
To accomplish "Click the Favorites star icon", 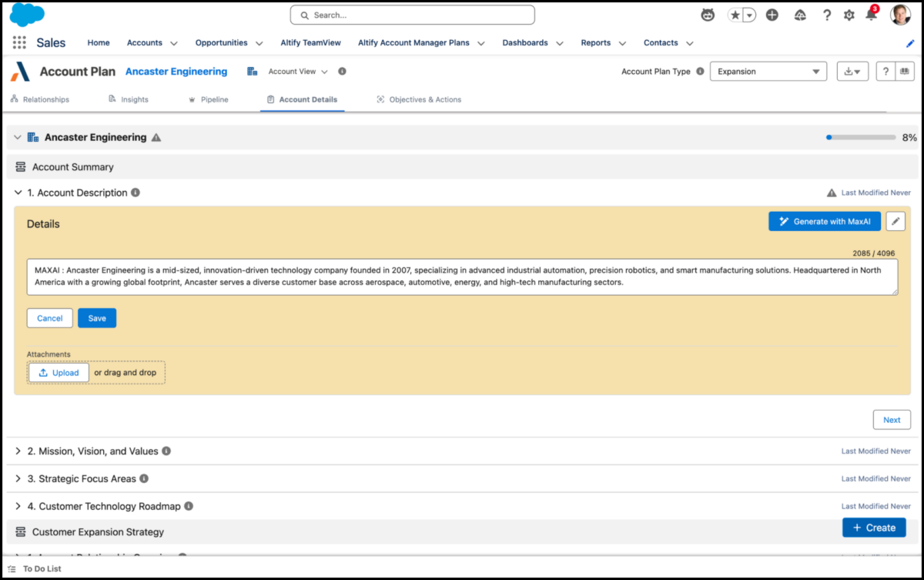I will point(735,15).
